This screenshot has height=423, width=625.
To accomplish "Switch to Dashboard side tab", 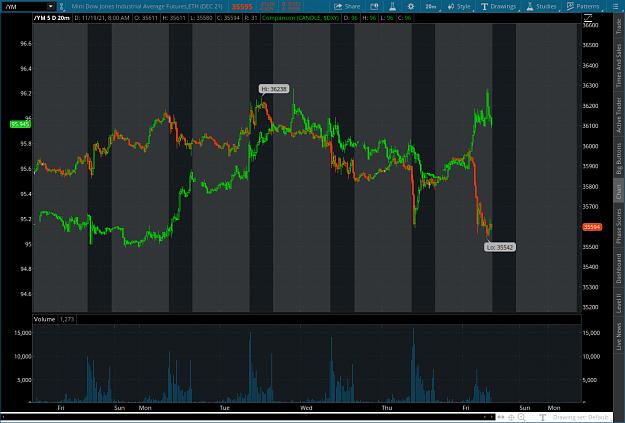I will [x=619, y=268].
